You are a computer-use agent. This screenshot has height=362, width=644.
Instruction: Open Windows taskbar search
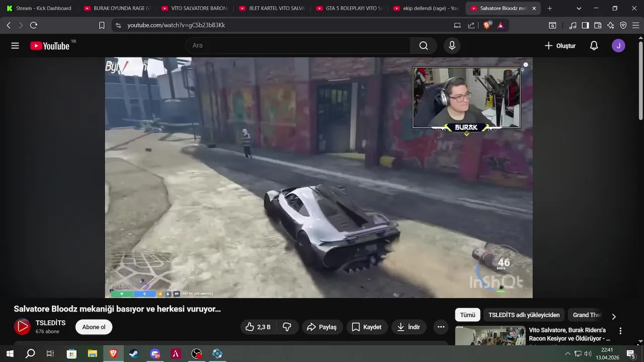30,354
